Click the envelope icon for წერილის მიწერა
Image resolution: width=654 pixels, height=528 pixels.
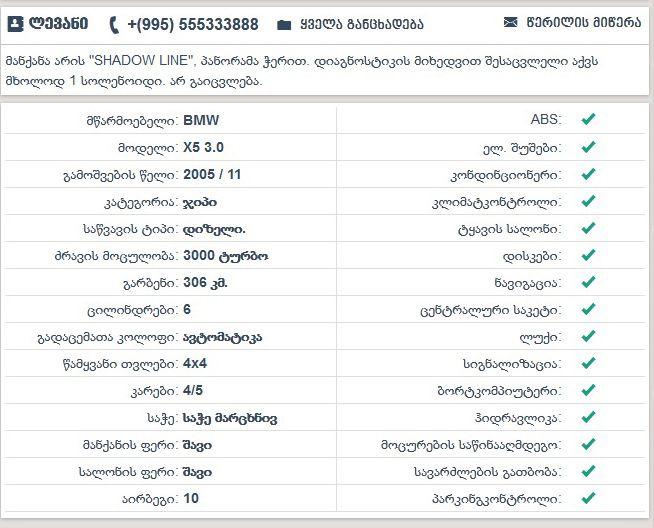(511, 21)
